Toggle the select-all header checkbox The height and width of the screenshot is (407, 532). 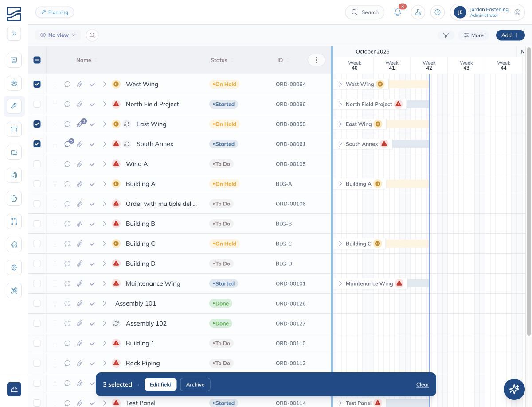click(37, 60)
